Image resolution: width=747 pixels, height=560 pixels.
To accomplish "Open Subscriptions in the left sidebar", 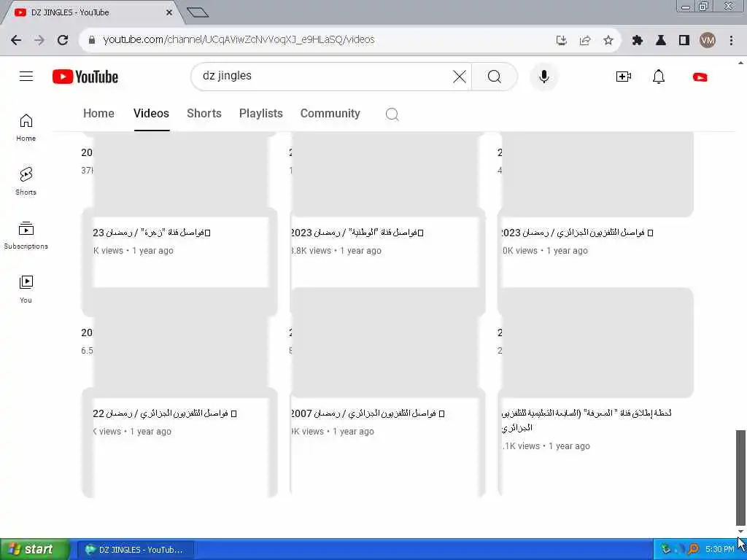I will [26, 236].
